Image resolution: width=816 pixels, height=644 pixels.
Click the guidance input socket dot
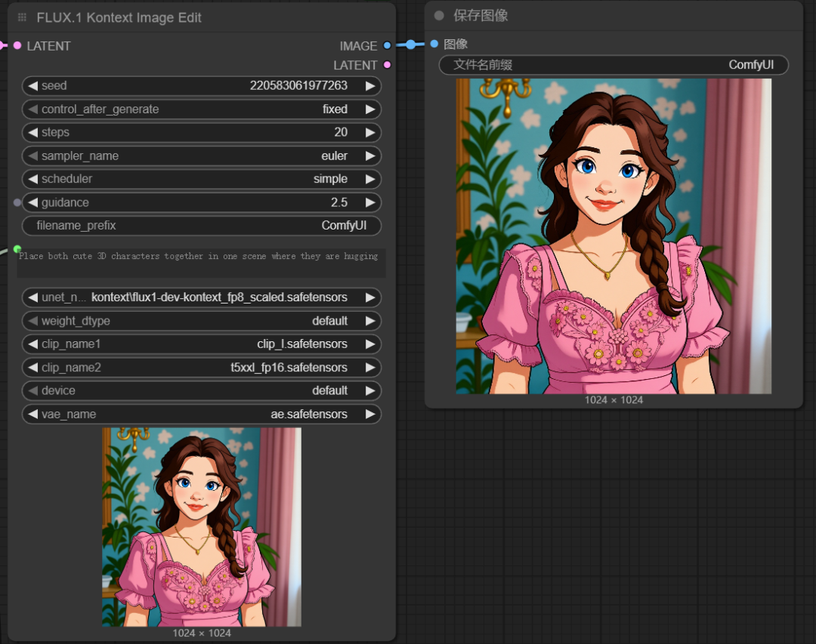pyautogui.click(x=17, y=202)
